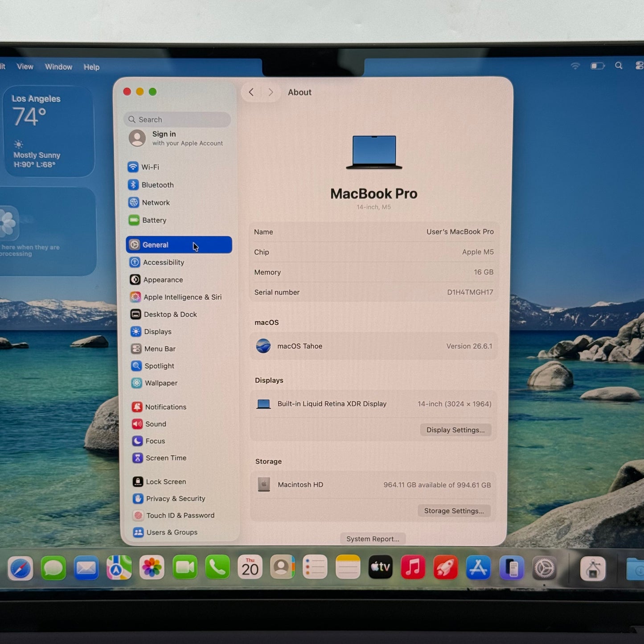The image size is (644, 644).
Task: Click the Wi-Fi status icon in menu bar
Action: (x=575, y=66)
